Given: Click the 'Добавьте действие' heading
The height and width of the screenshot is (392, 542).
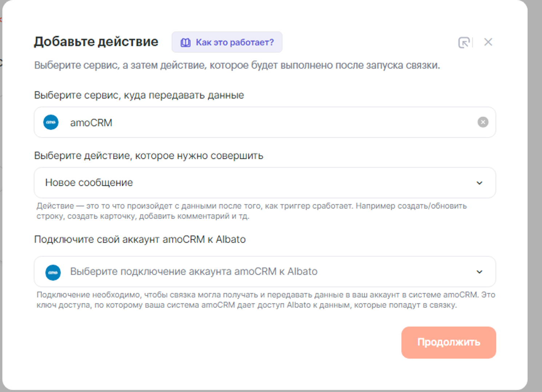Looking at the screenshot, I should [x=96, y=42].
